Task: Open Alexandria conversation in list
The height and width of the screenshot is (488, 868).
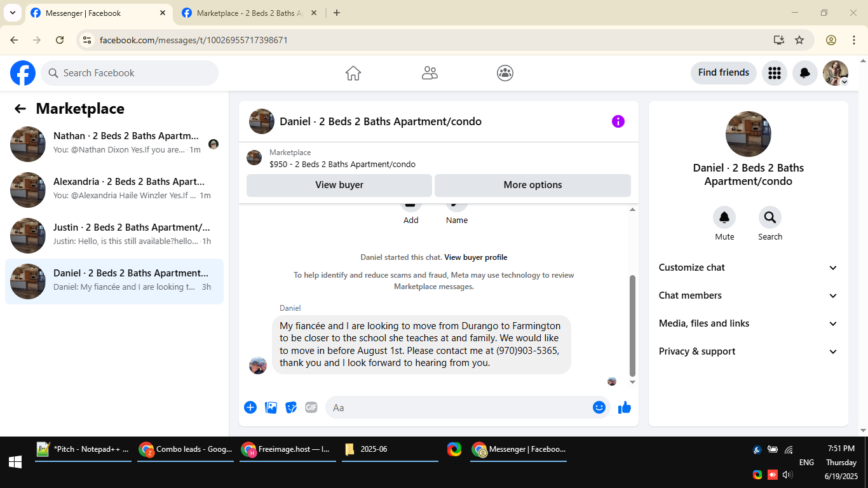Action: [x=114, y=190]
